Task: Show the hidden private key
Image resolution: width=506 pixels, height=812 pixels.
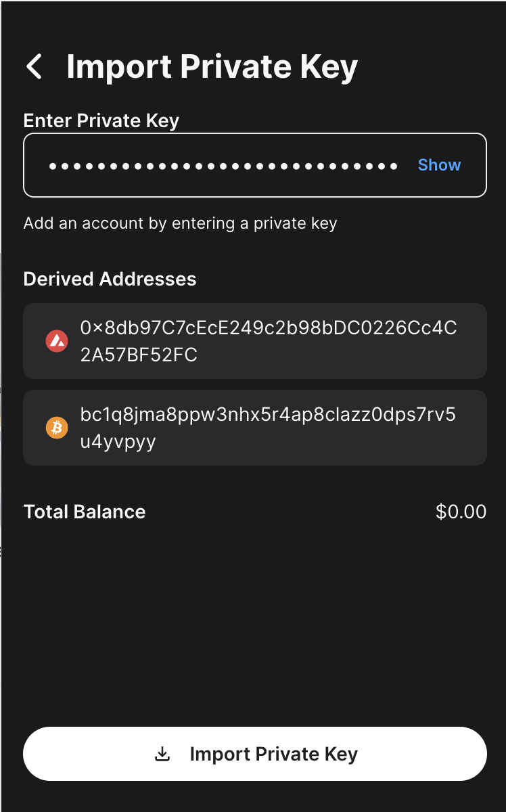Action: pos(439,165)
